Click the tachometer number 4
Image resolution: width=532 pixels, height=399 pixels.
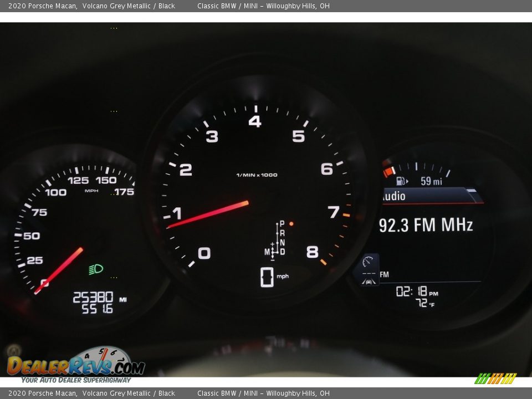coord(255,121)
